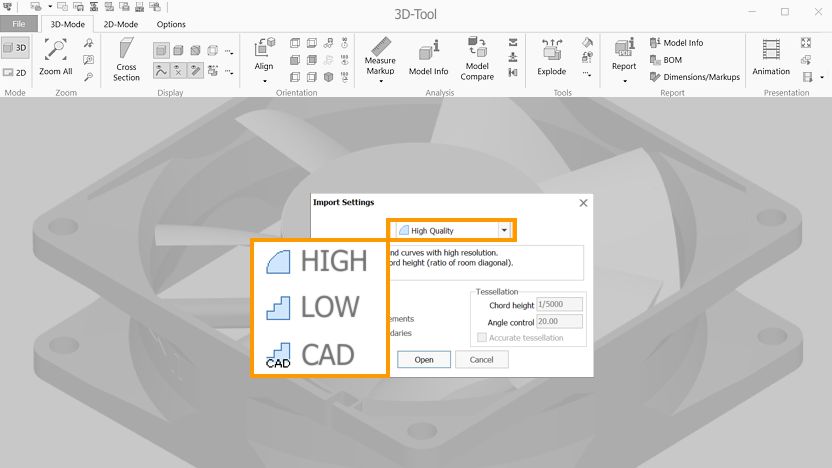Expand the Report dropdown arrow
Image resolution: width=832 pixels, height=468 pixels.
coord(624,81)
